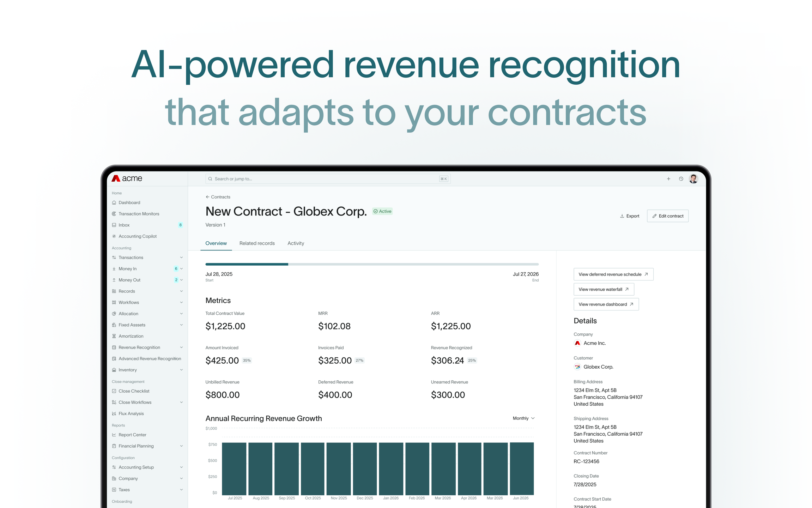The height and width of the screenshot is (508, 812).
Task: Click the 35% Amount Invoiced badge
Action: pos(247,361)
